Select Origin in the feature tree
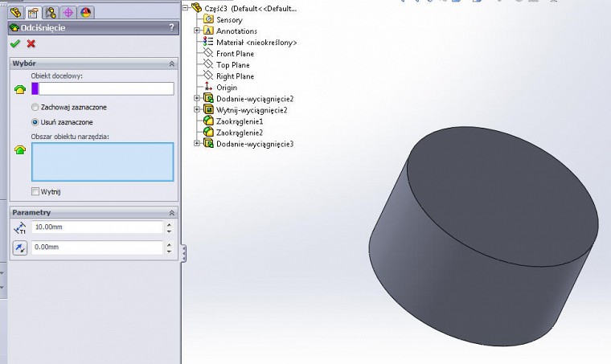Image resolution: width=611 pixels, height=364 pixels. [227, 88]
